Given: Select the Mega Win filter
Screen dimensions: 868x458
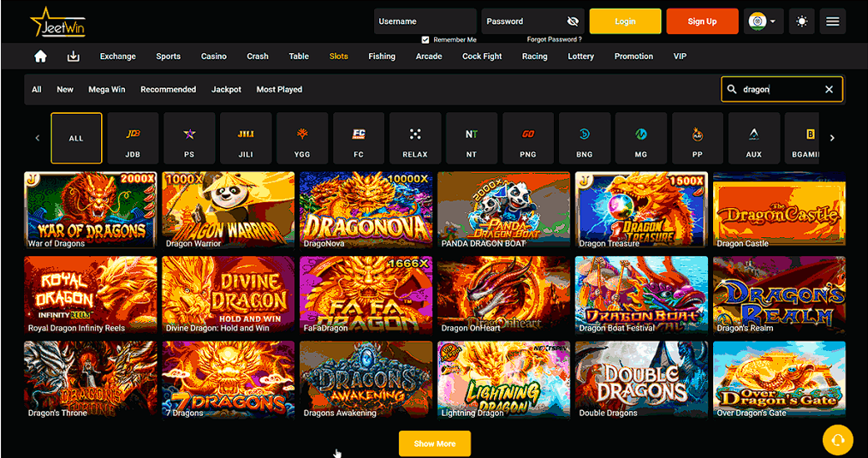Looking at the screenshot, I should pos(107,89).
